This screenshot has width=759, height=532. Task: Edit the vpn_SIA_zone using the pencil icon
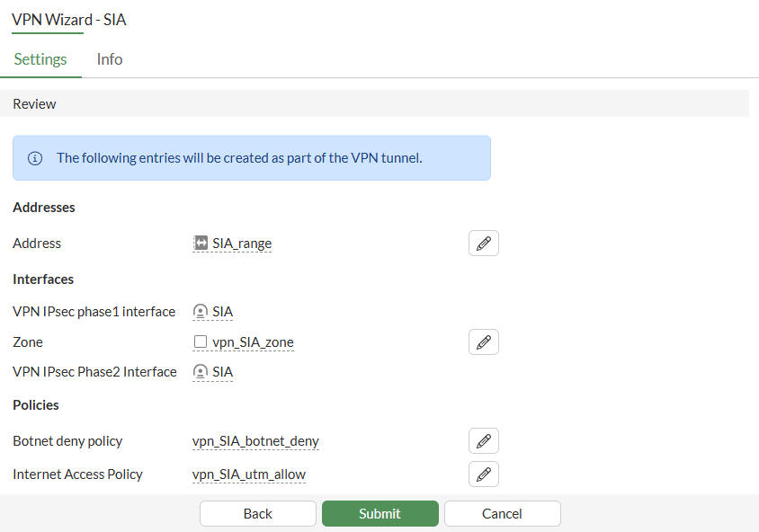483,341
